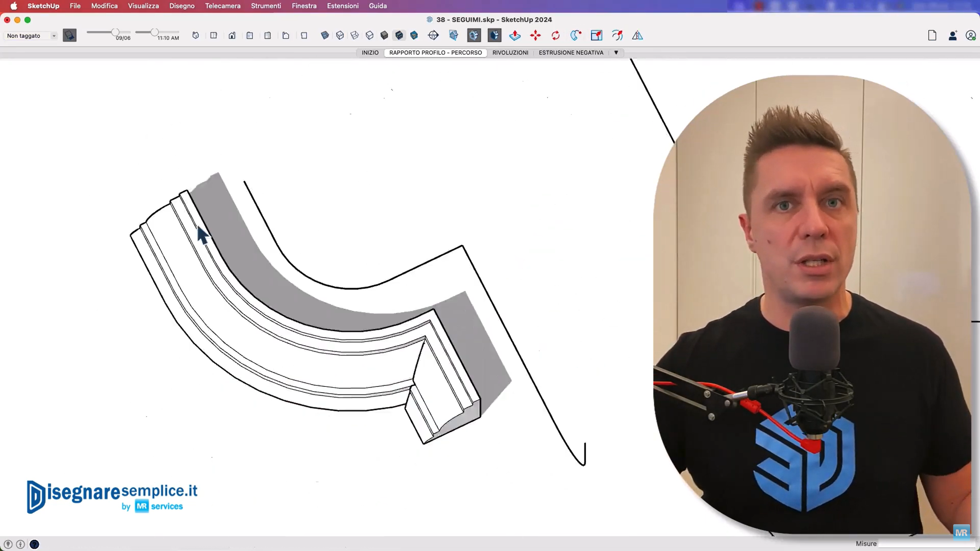The image size is (980, 551).
Task: Open the Disegno menu
Action: (x=182, y=6)
